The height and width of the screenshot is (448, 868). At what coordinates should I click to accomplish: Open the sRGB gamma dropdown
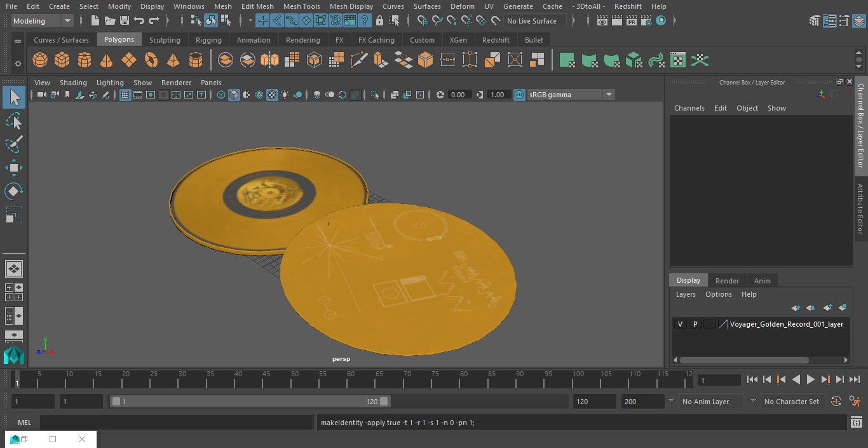coord(571,95)
